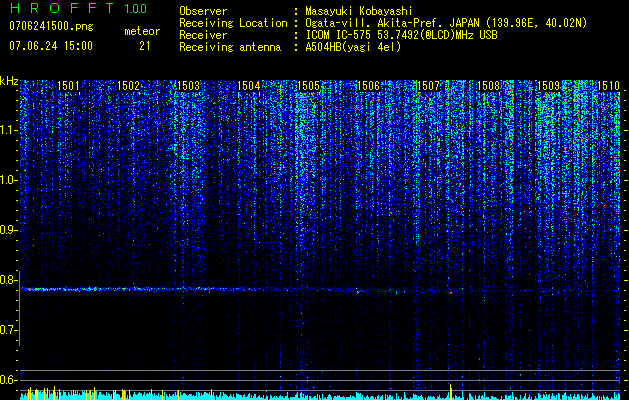The height and width of the screenshot is (400, 629).
Task: Click the 1506 time marker
Action: click(x=368, y=85)
